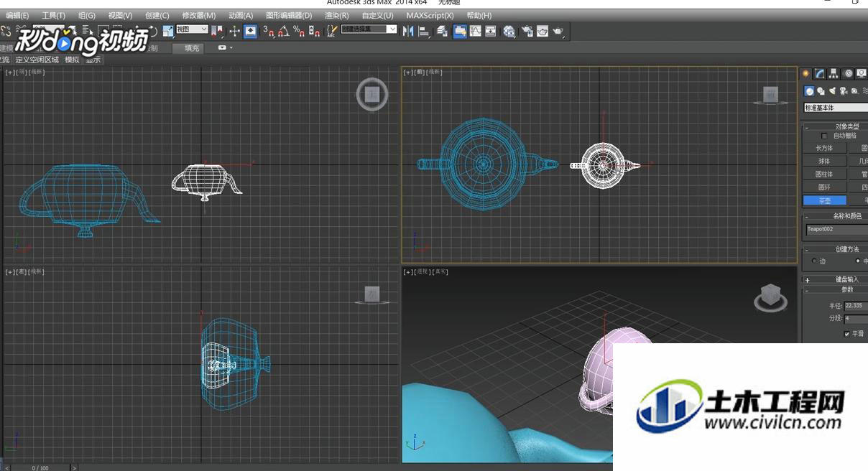Screen dimensions: 868x471
Task: Click the [+] label of the bottom-left viewport
Action: tap(10, 271)
